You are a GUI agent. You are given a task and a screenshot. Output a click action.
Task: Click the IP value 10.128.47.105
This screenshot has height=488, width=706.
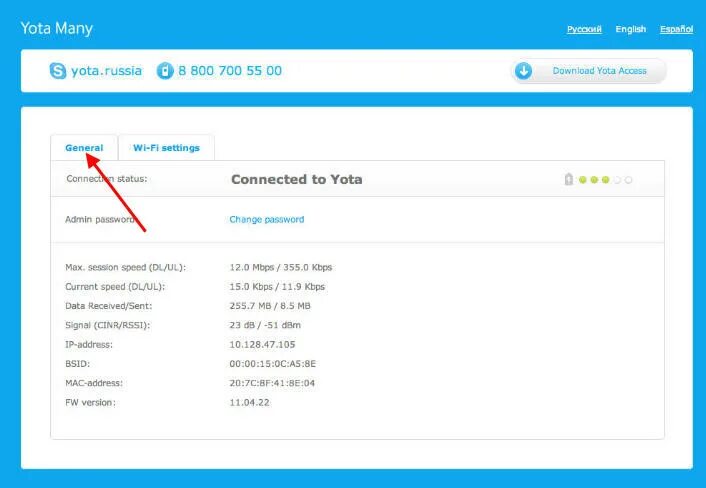[262, 344]
